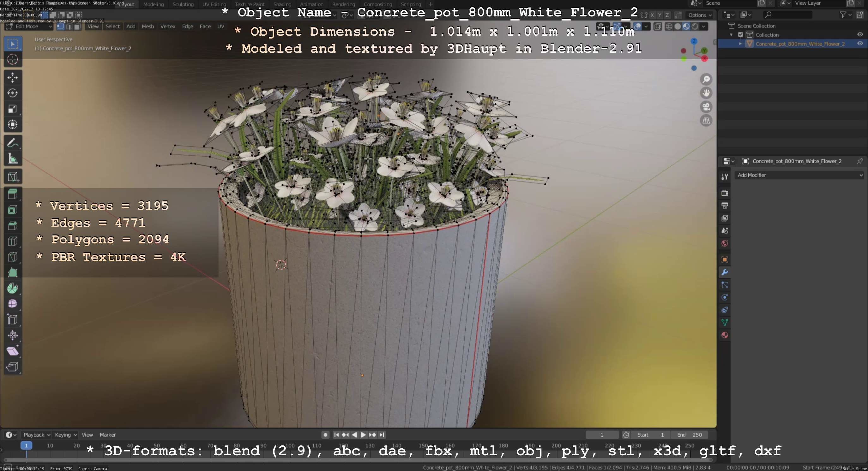
Task: Select the Rip Region tool
Action: (13, 367)
